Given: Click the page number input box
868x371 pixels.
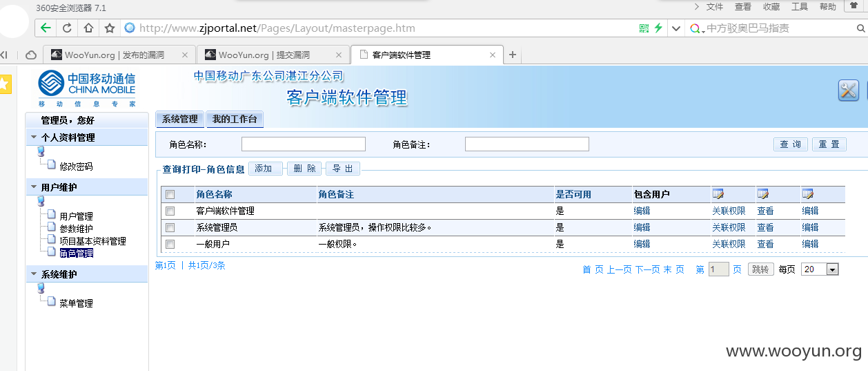Looking at the screenshot, I should pos(719,269).
